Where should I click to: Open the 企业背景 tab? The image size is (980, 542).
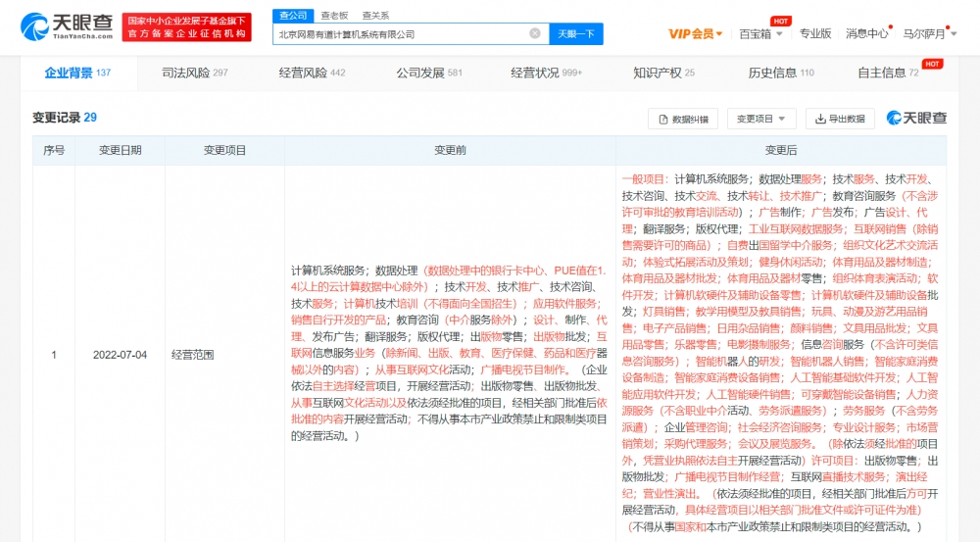[x=77, y=74]
